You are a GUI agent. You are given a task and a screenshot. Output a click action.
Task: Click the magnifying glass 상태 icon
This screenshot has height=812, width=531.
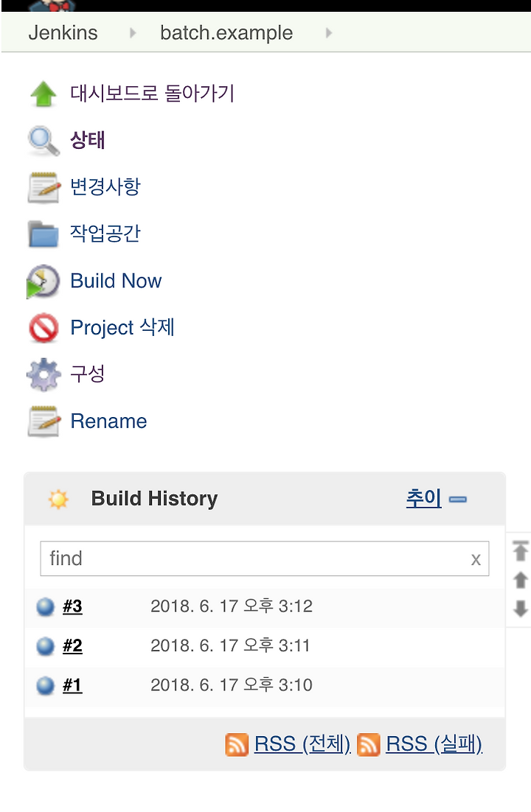coord(44,140)
